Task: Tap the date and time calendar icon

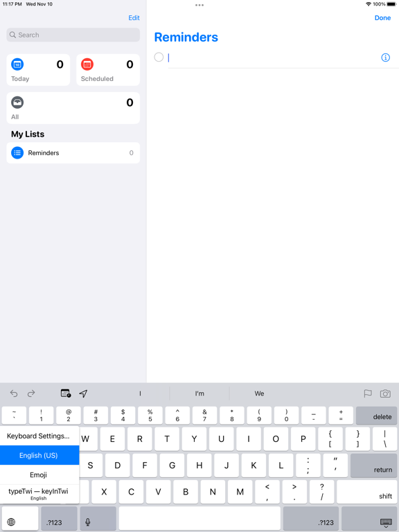Action: click(66, 393)
